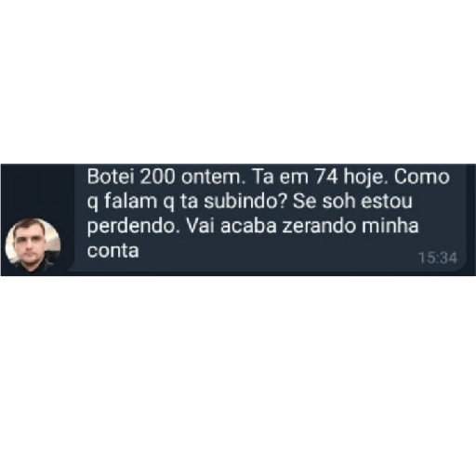Click the word "hoje." in the message
476x476 pixels.
coord(366,178)
